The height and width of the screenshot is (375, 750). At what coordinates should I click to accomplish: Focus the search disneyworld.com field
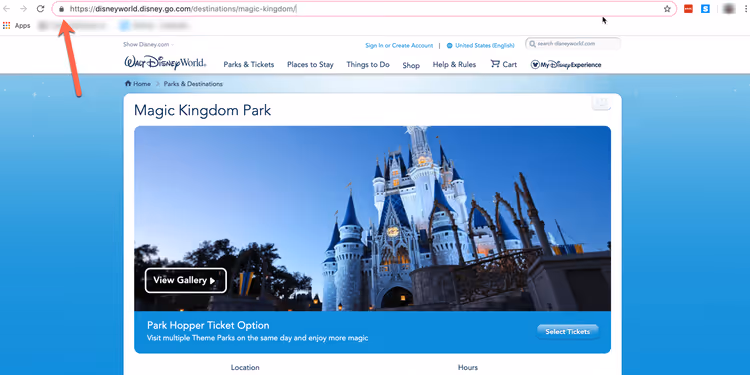point(573,44)
